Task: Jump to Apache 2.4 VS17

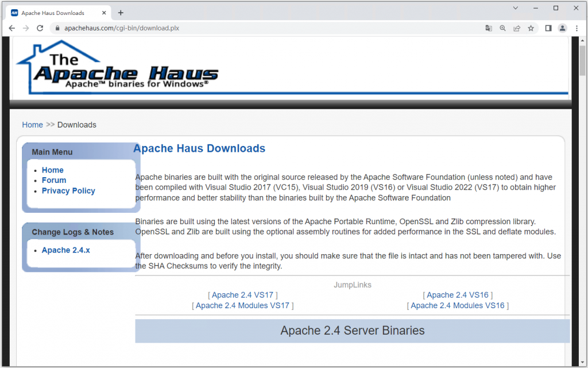Action: tap(243, 295)
